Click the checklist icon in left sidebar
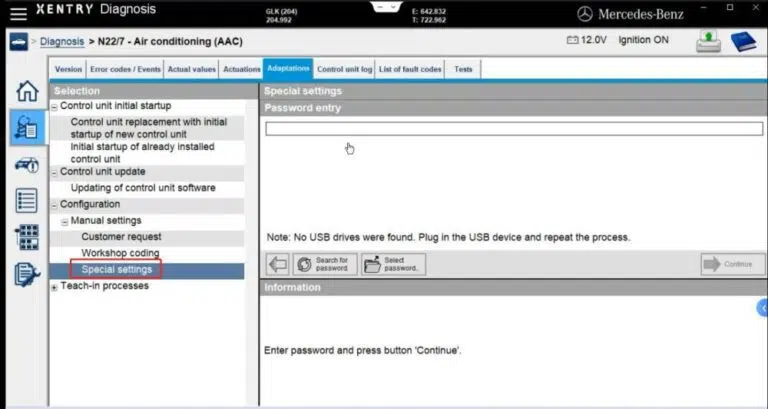 click(x=27, y=200)
